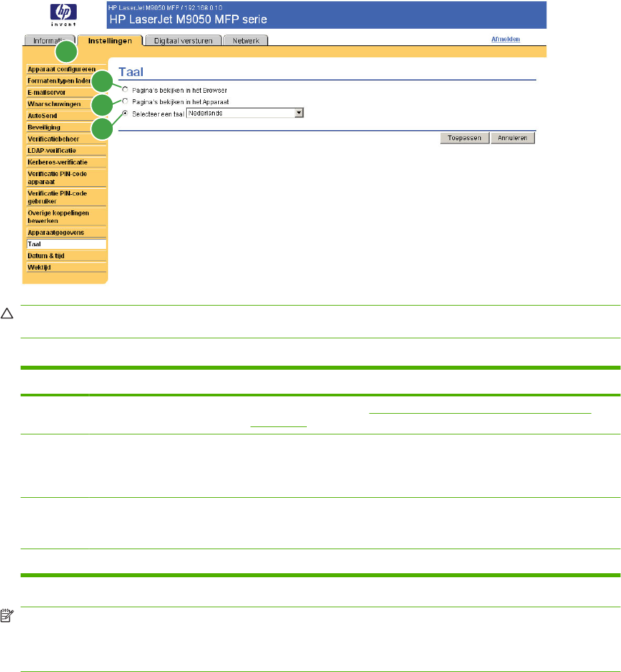
Task: Select Pagina's bekijken in het Browser radio
Action: point(125,89)
